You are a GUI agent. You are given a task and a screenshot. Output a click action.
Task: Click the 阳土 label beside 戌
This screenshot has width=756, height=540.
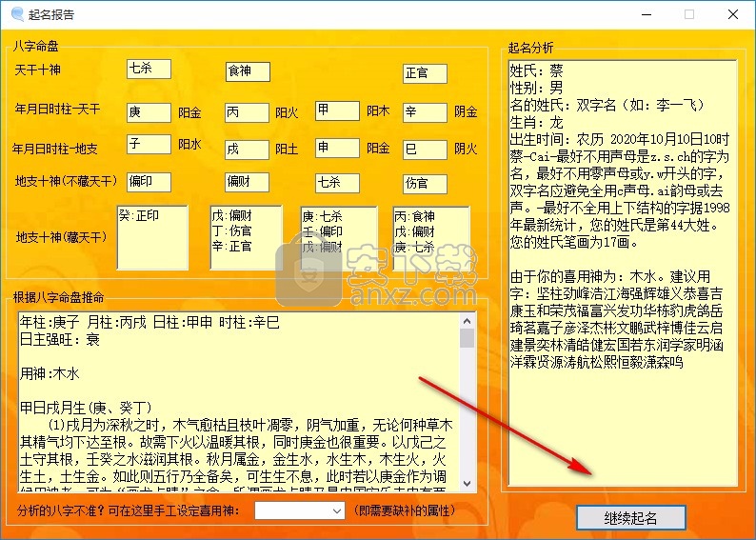click(x=287, y=150)
